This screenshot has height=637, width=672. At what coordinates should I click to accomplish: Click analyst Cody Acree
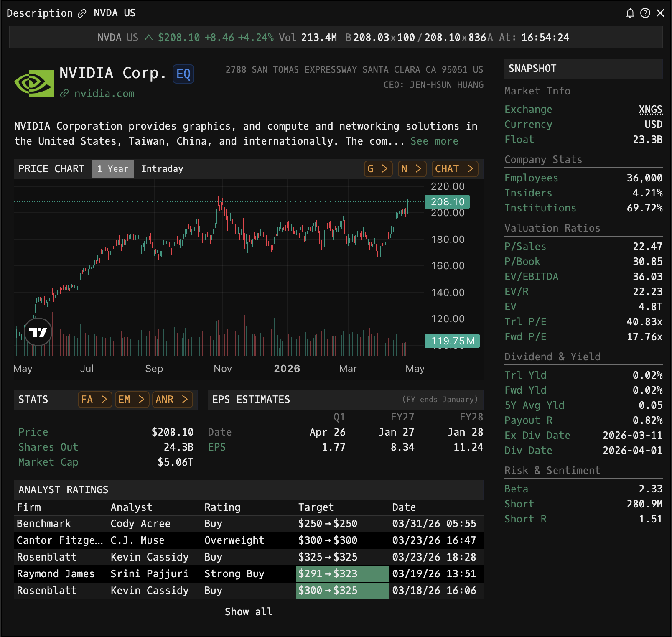click(141, 524)
